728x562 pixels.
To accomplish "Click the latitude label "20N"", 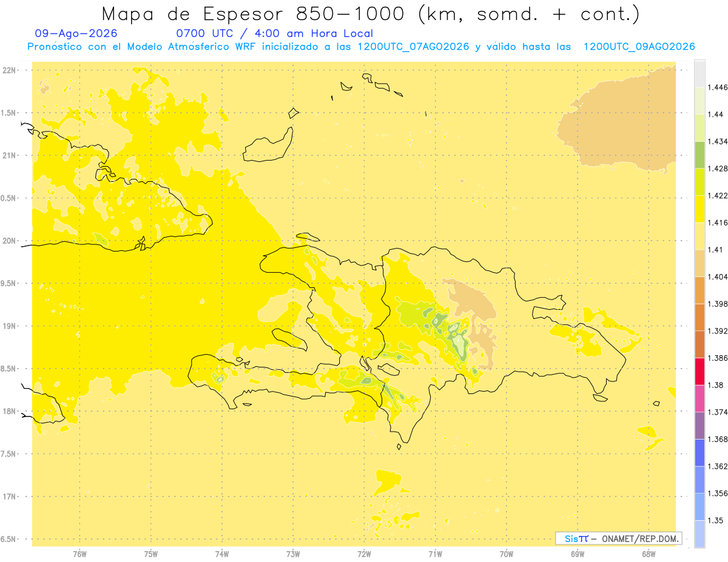I will pyautogui.click(x=10, y=241).
